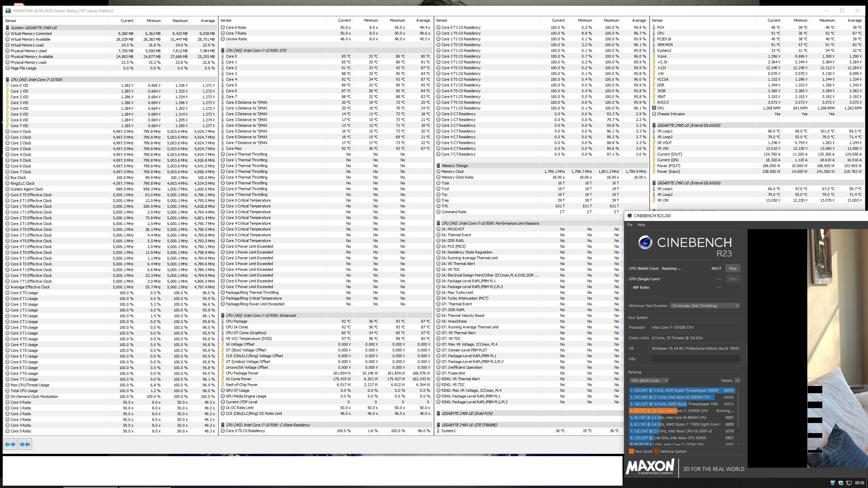Click the Sensor column header in second panel

click(272, 21)
